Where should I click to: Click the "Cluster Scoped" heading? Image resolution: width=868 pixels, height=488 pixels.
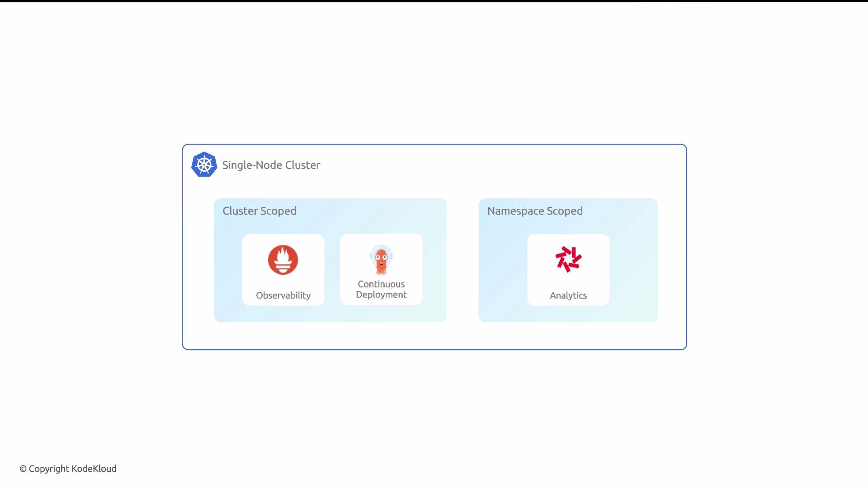coord(259,211)
